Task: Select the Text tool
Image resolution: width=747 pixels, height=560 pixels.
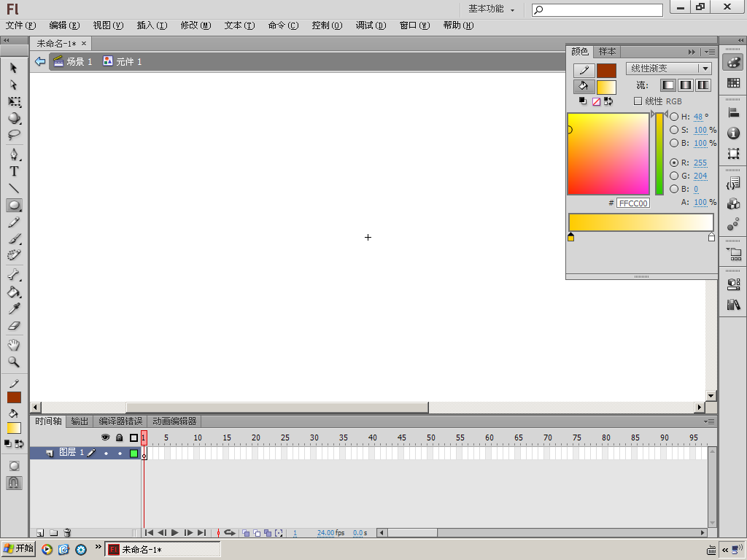Action: click(14, 171)
